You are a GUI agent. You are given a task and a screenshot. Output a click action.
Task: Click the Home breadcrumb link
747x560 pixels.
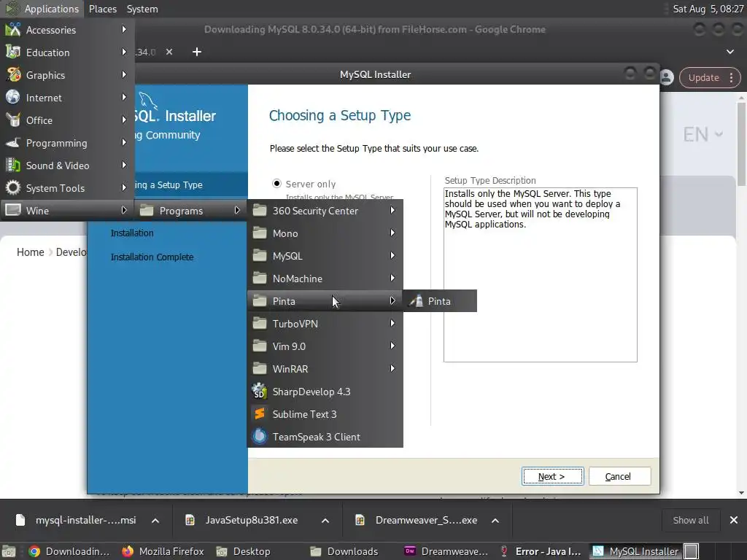31,252
